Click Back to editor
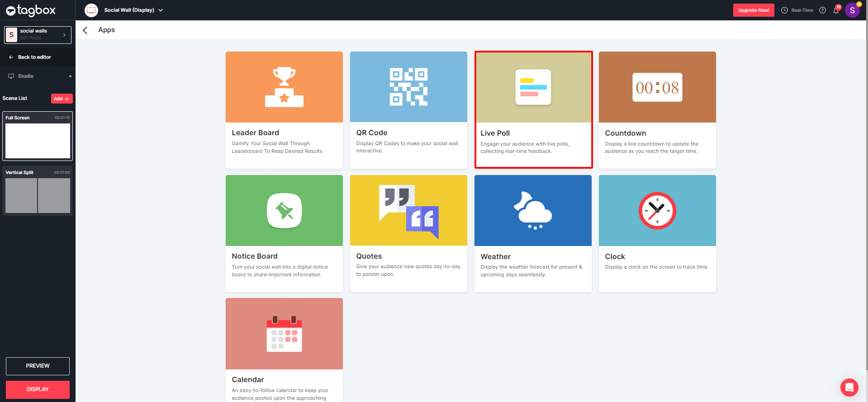 pos(34,57)
